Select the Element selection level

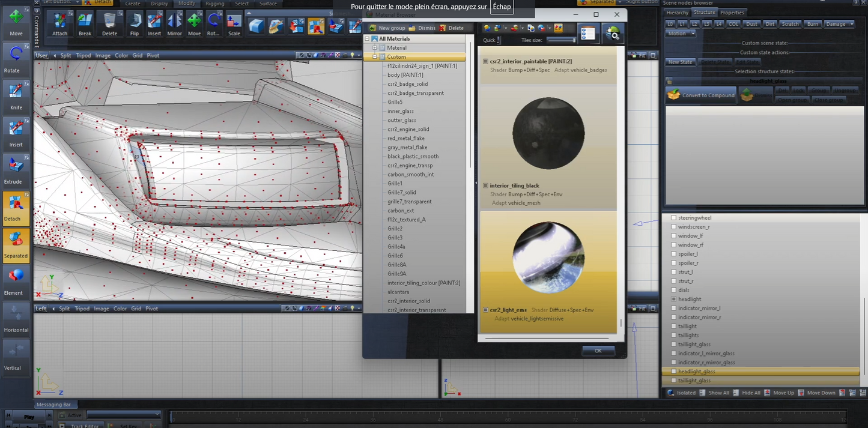point(16,280)
